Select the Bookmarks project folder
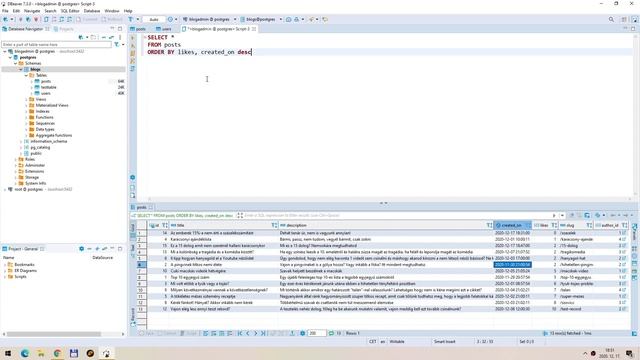The image size is (640, 360). click(x=24, y=264)
